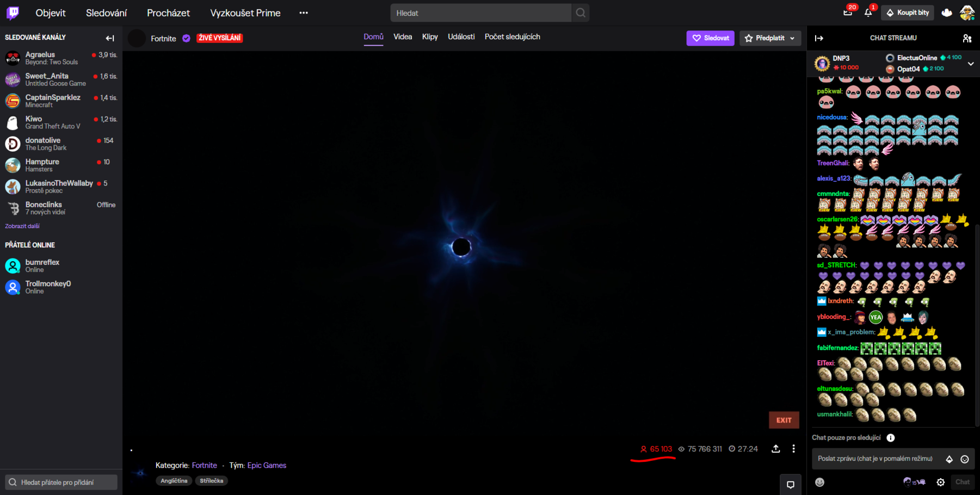Switch to the Videa tab

point(403,37)
